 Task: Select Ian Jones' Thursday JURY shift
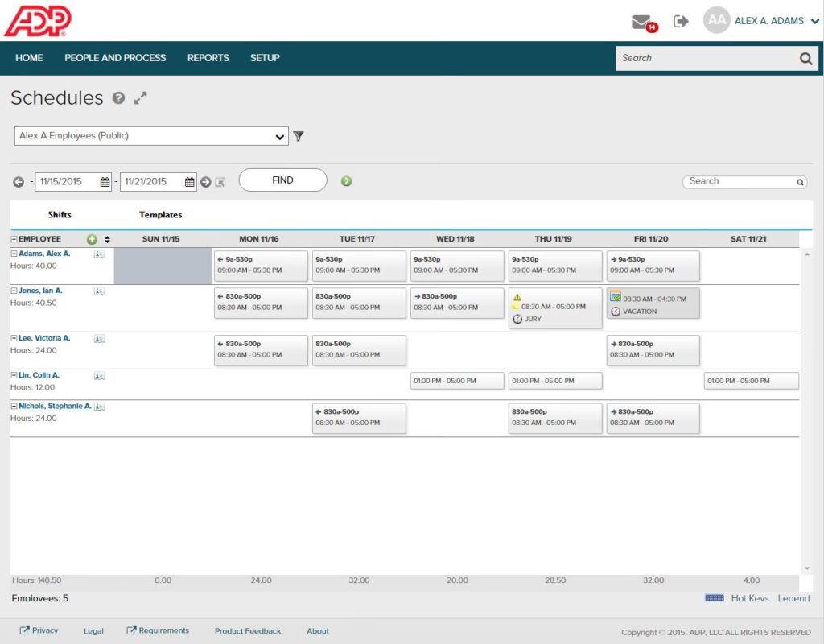tap(554, 308)
